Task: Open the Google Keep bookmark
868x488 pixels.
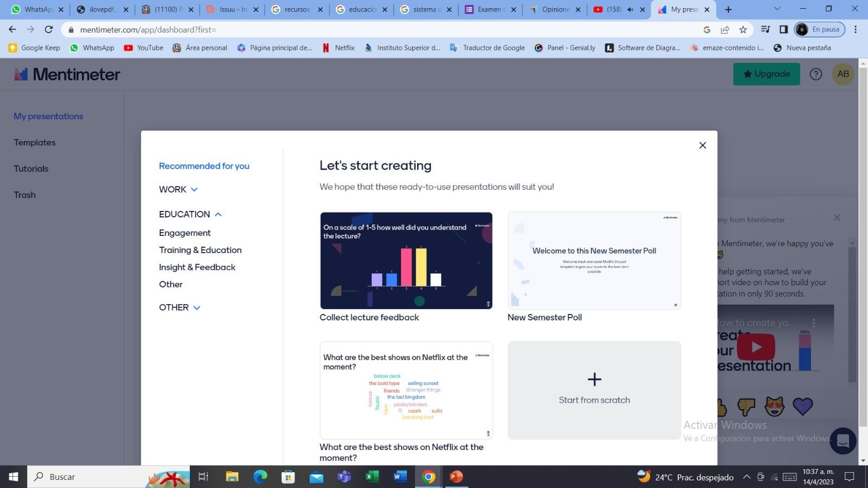Action: 34,48
